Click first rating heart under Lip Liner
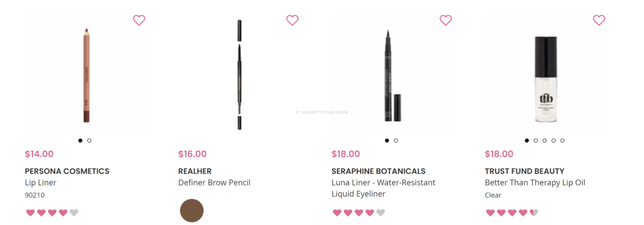This screenshot has width=644, height=225. click(30, 213)
